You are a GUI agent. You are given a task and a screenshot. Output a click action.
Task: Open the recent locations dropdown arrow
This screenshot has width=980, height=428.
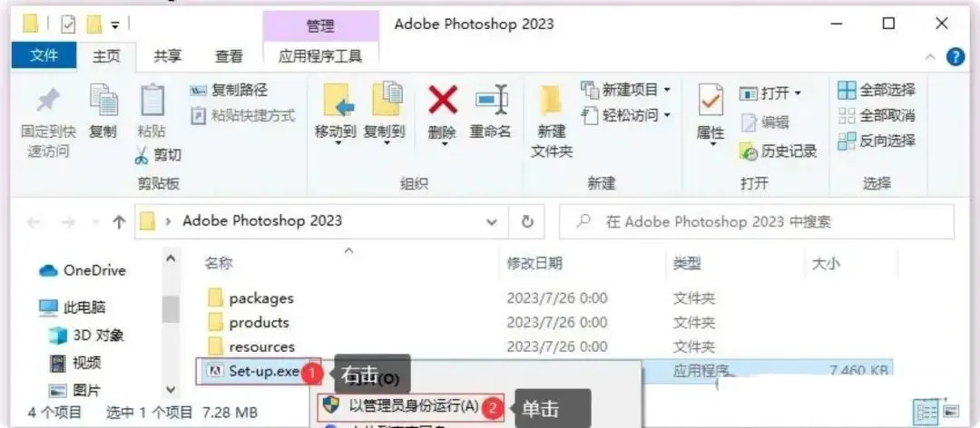95,222
